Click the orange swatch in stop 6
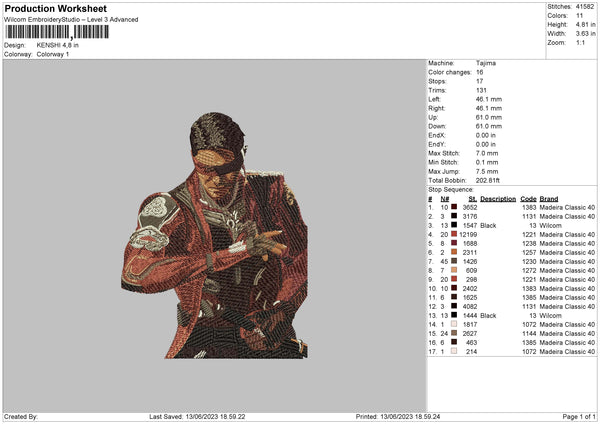The height and width of the screenshot is (424, 600). [x=454, y=252]
